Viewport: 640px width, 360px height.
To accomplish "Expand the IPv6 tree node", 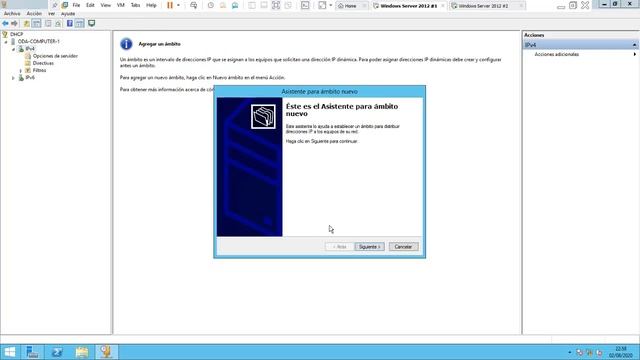I will click(13, 78).
